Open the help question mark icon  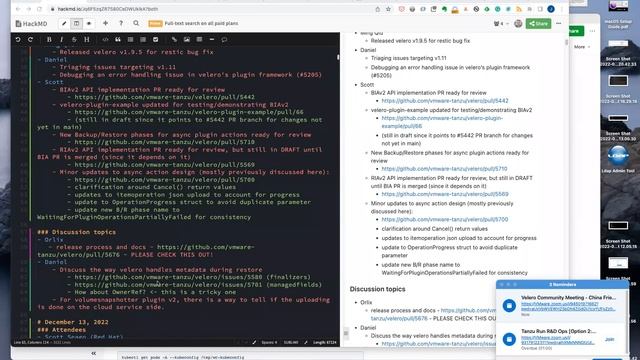(x=121, y=23)
